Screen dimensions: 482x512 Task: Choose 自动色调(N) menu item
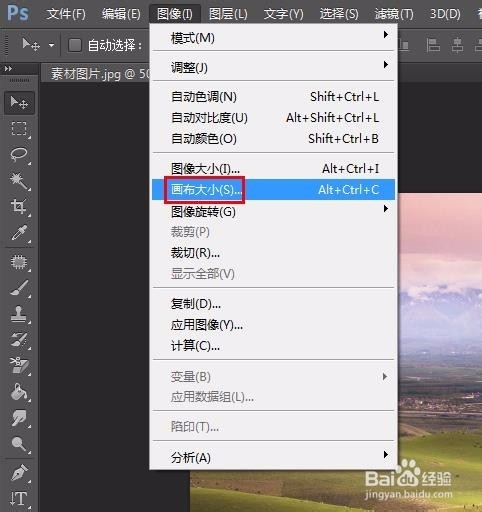273,97
